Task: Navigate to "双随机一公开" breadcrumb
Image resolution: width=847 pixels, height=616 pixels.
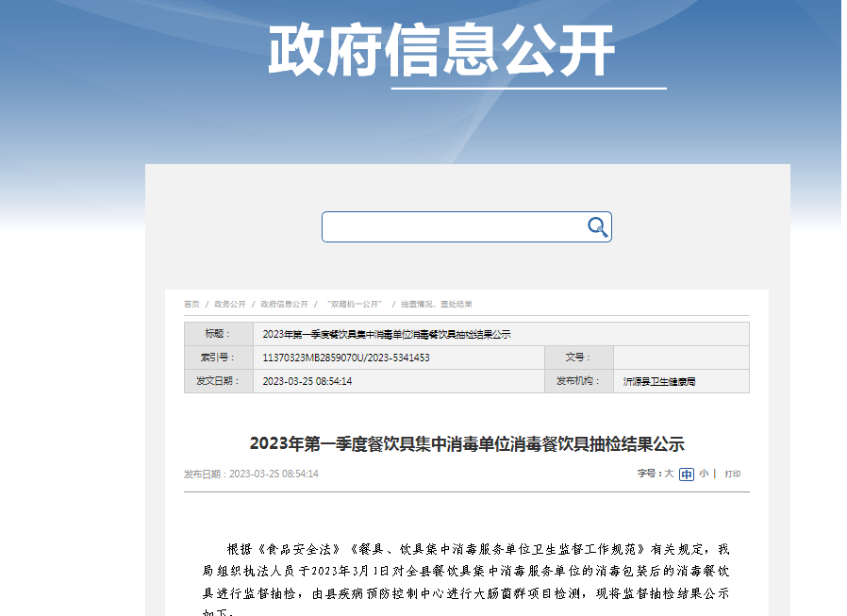Action: (354, 305)
